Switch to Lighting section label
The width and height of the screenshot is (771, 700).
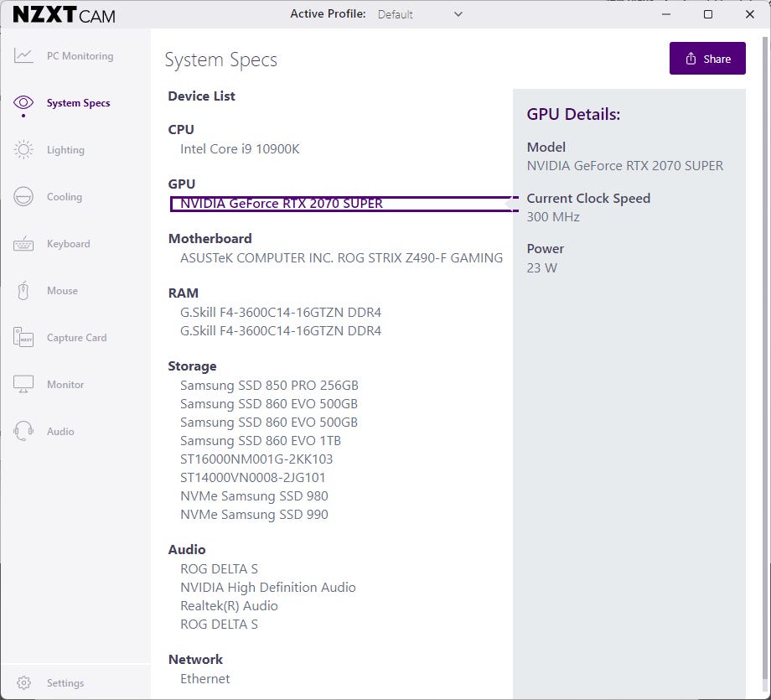[65, 150]
